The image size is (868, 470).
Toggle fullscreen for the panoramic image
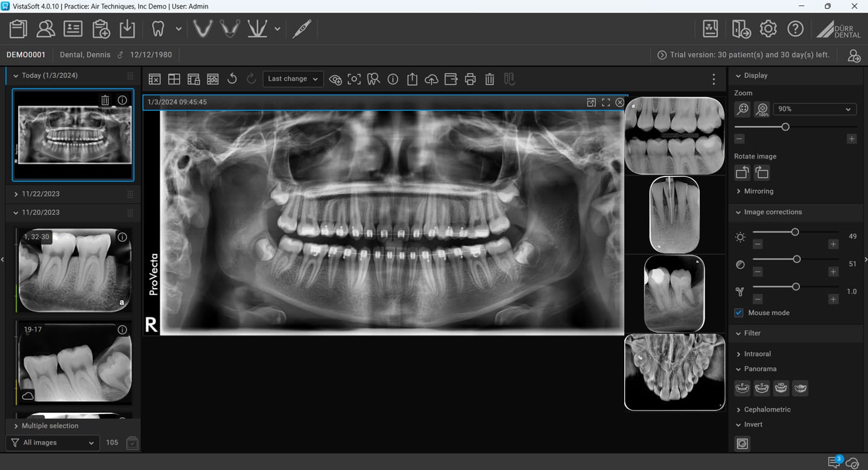pos(606,102)
